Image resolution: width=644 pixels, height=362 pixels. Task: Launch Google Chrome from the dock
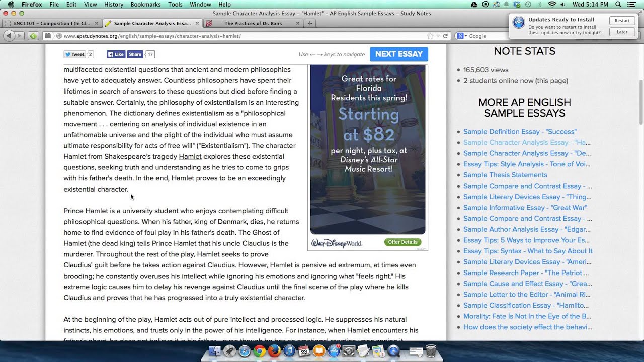[x=260, y=351]
